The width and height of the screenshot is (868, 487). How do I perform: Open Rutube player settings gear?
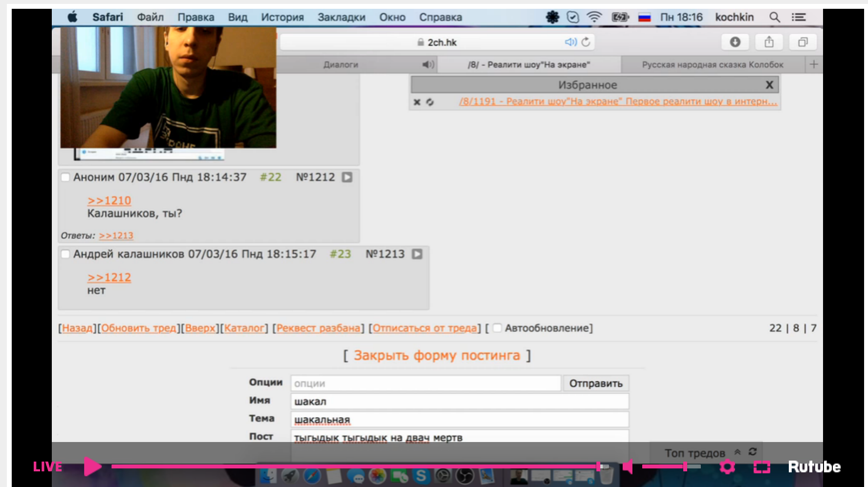pos(727,467)
